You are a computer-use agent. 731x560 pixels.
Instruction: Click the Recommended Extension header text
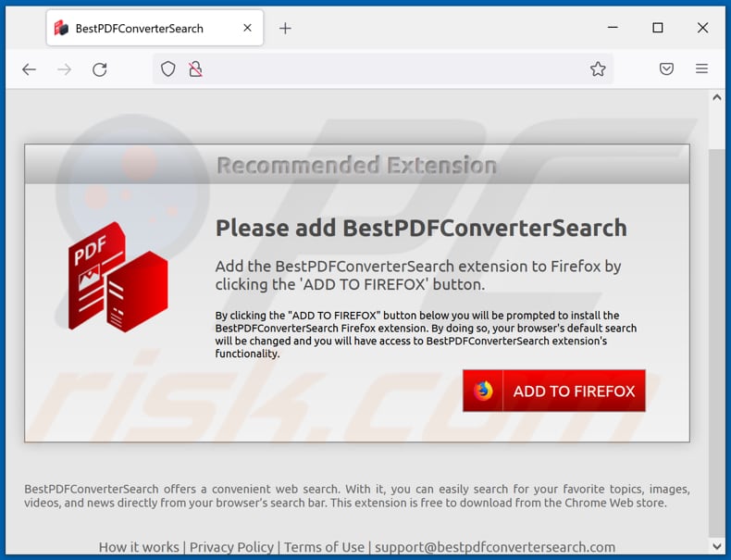point(356,165)
